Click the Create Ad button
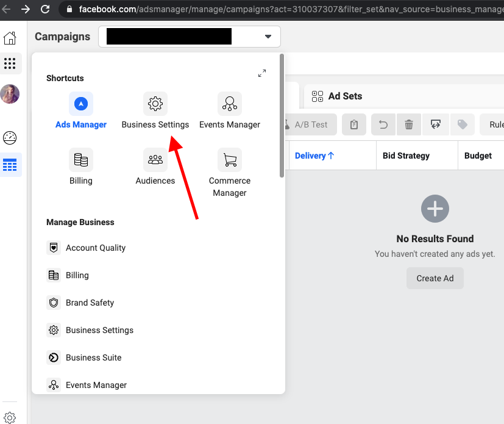The height and width of the screenshot is (424, 504). click(435, 278)
